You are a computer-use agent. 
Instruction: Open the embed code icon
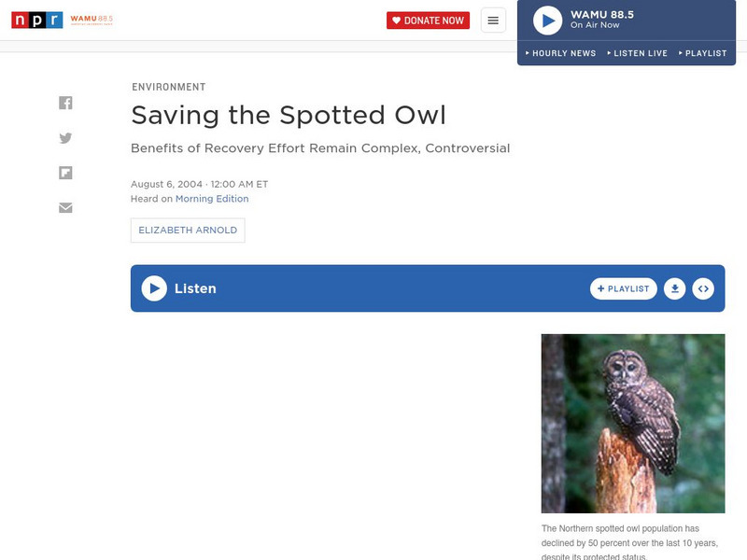(x=703, y=288)
